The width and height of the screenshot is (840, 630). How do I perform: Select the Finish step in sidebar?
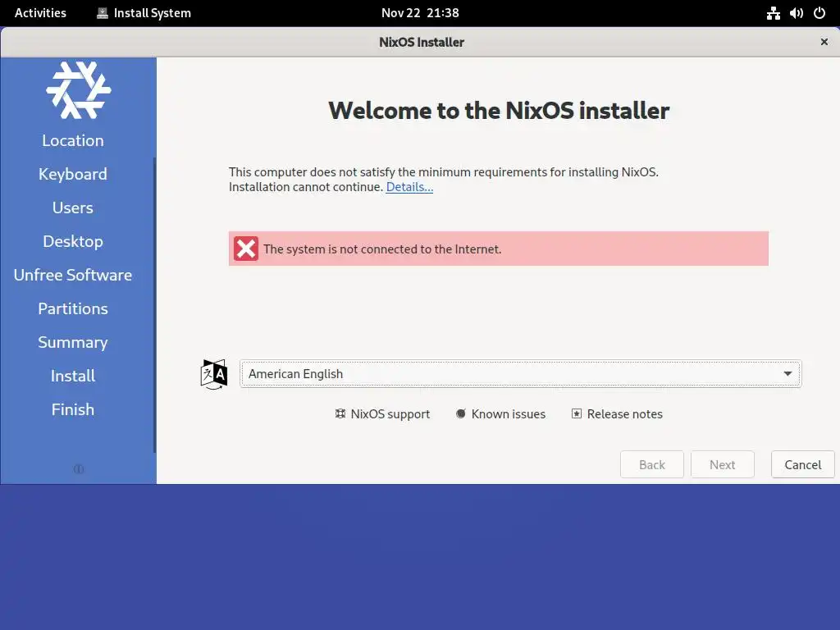pos(73,410)
